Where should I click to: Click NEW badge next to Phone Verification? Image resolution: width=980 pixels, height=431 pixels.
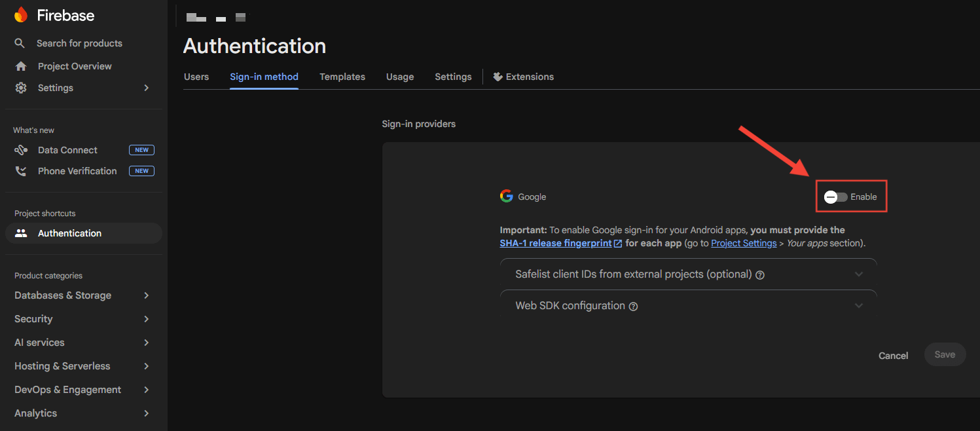click(x=141, y=171)
